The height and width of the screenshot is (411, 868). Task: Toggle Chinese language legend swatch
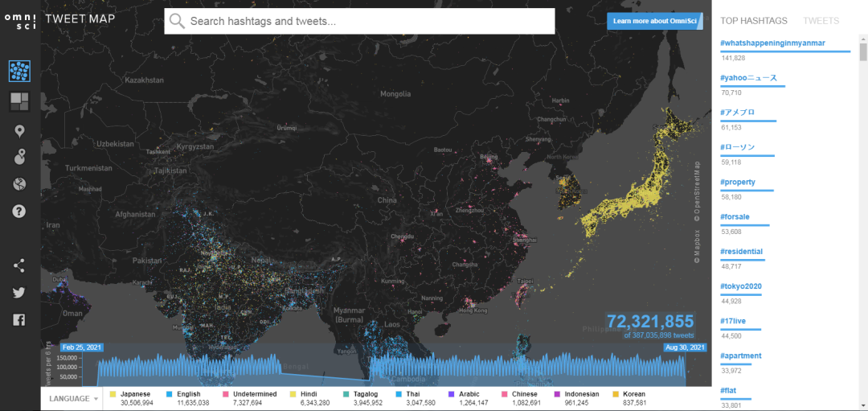pos(504,394)
